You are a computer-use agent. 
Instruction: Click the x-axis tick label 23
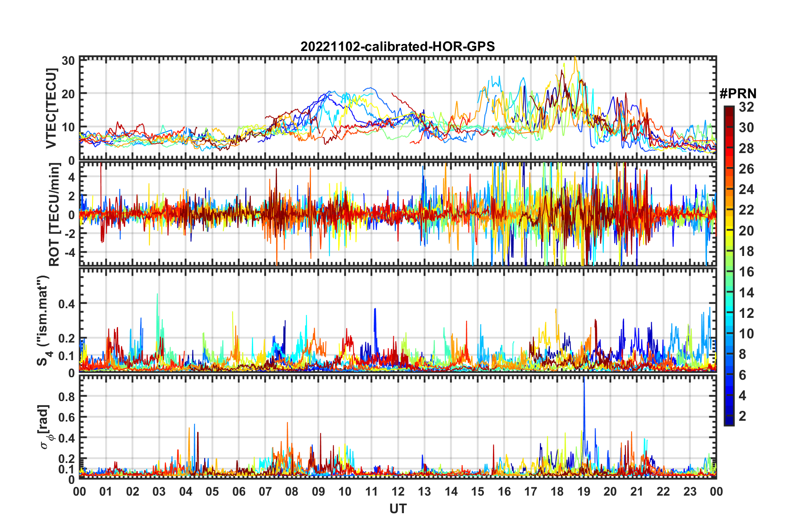(690, 491)
